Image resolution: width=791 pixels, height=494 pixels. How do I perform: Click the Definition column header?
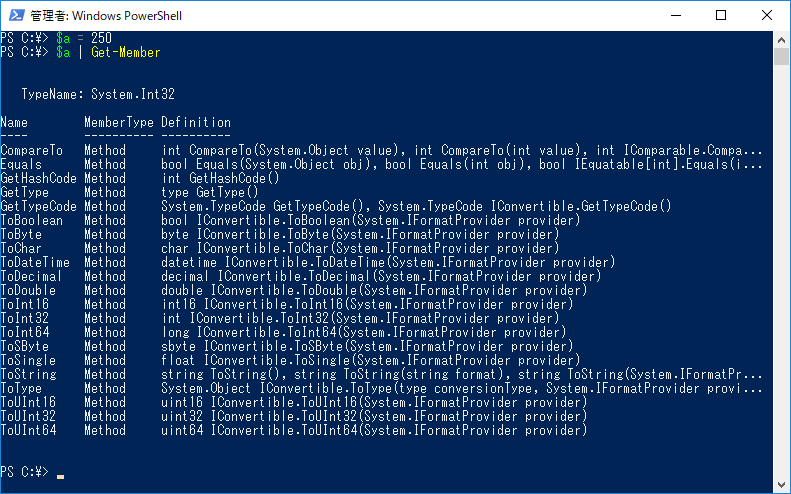click(x=196, y=122)
